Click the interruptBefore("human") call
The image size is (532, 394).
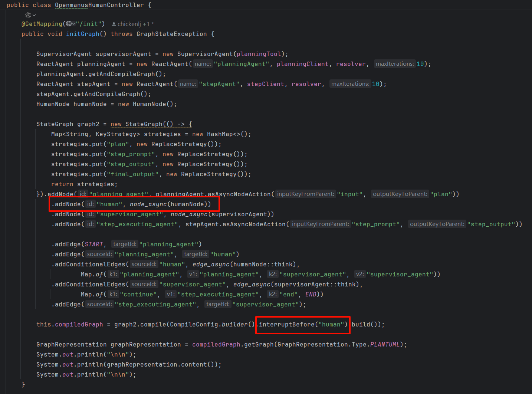[x=303, y=324]
